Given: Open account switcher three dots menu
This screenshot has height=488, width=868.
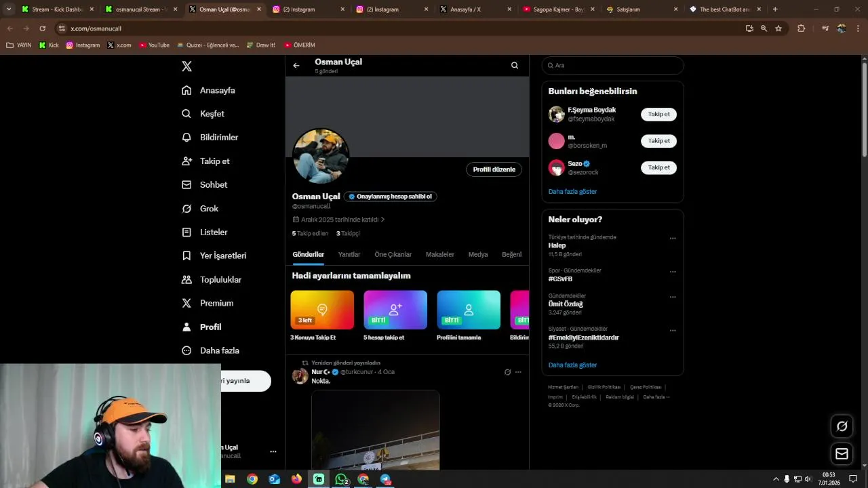Looking at the screenshot, I should coord(273,451).
